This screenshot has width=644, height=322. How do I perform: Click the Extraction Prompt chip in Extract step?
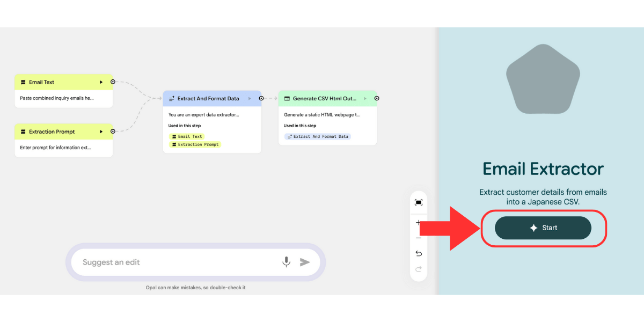(x=195, y=144)
